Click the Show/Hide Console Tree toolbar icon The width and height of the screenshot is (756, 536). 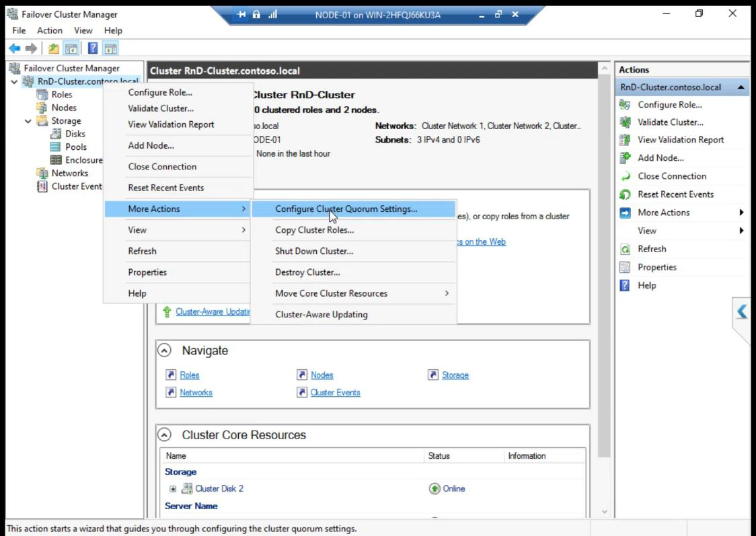pos(71,48)
